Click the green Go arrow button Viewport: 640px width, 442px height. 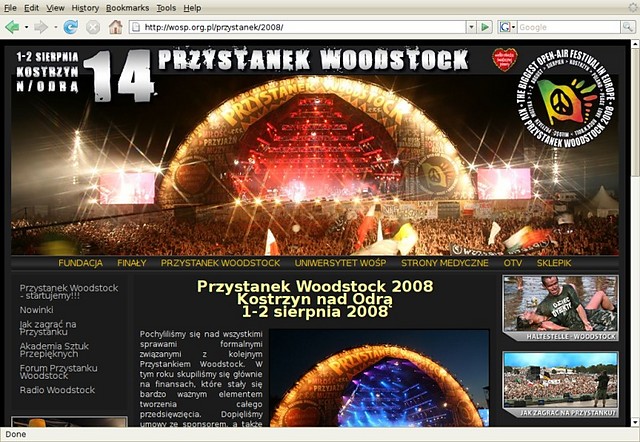pos(485,27)
